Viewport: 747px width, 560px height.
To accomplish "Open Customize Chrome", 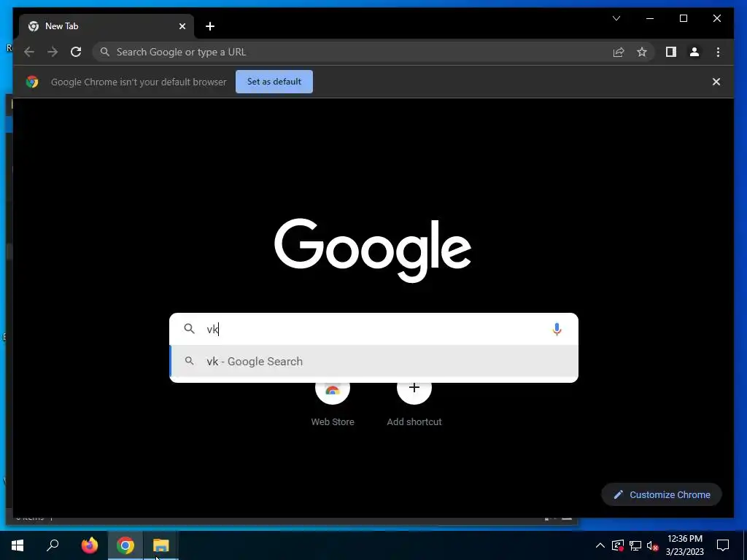I will [x=662, y=495].
